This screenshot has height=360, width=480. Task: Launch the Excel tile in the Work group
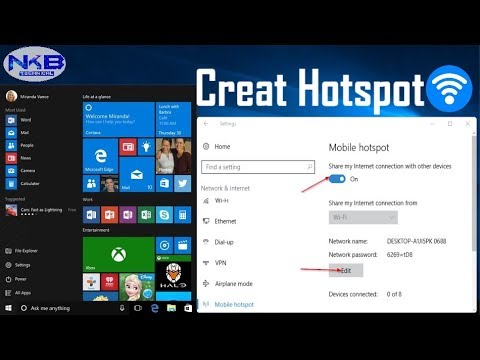point(146,215)
